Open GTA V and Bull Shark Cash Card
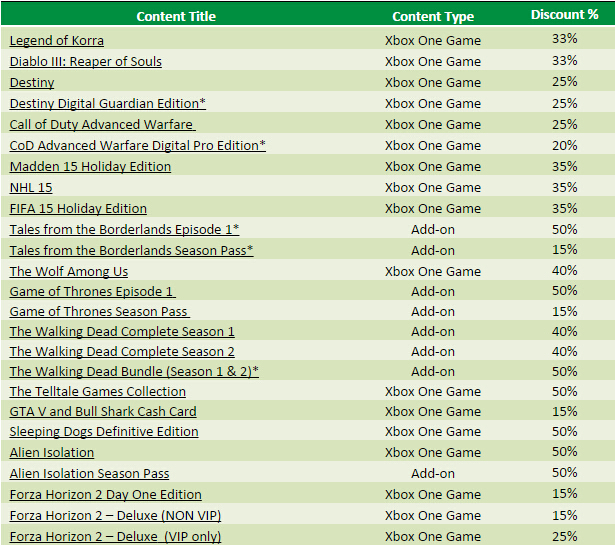This screenshot has height=545, width=615. 103,412
